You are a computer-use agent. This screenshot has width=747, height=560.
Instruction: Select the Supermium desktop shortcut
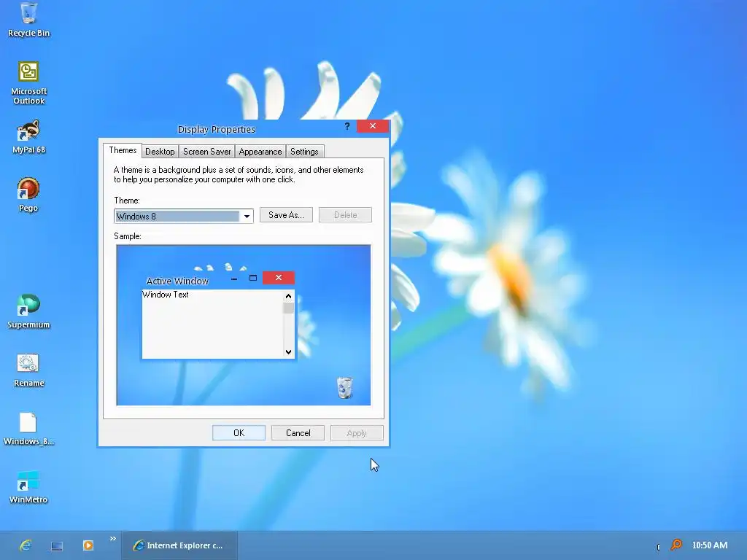pos(28,311)
